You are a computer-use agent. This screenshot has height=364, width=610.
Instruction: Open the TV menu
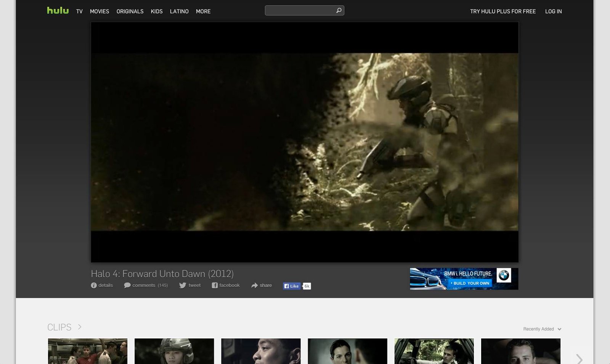[x=79, y=11]
